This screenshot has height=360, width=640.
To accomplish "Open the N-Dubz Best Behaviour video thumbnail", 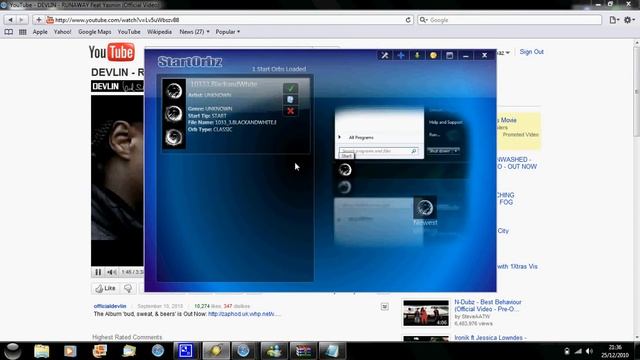I will coord(426,313).
